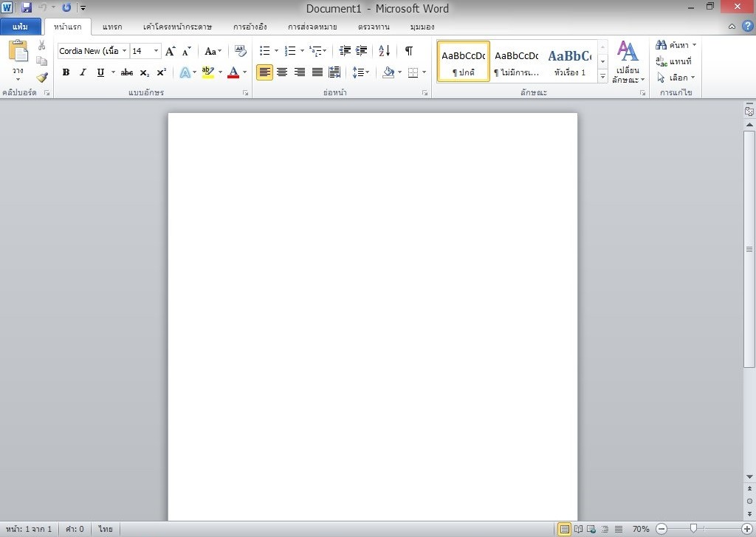The width and height of the screenshot is (756, 537).
Task: Click the Redo icon in quick access toolbar
Action: click(66, 7)
